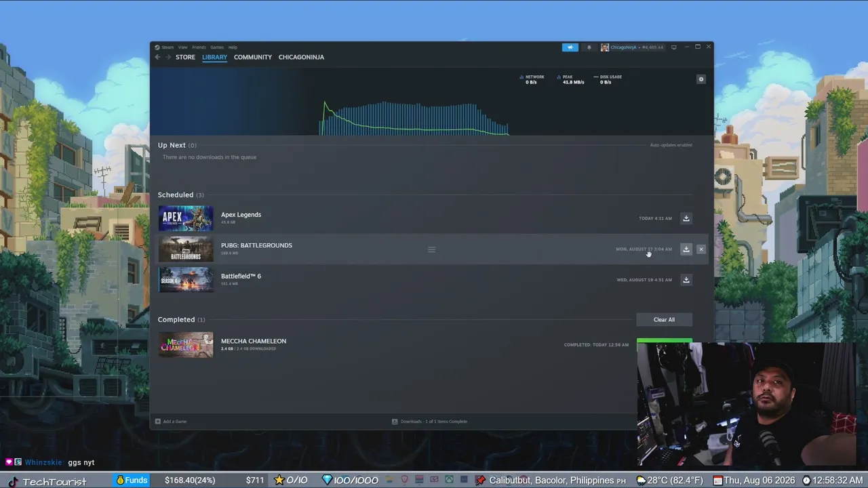Click the download throughput graph
This screenshot has width=868, height=488.
coord(414,118)
